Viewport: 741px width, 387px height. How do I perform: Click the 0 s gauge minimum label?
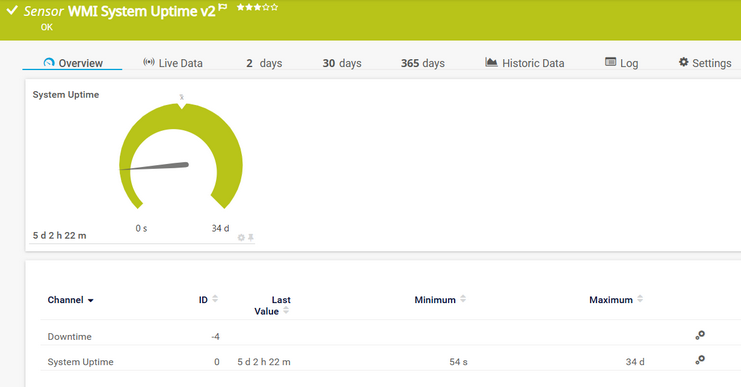point(141,228)
